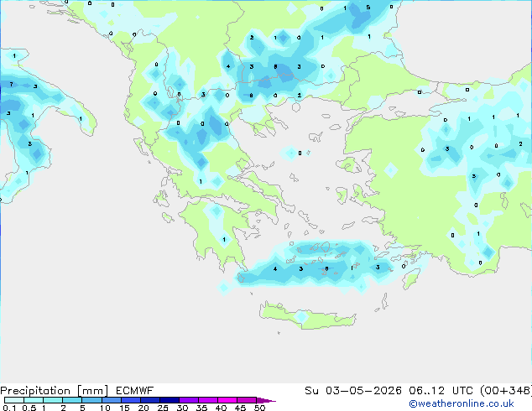Click the 'Precipitation [mm]' title text
Screen dimensions: 532x411
pos(54,391)
